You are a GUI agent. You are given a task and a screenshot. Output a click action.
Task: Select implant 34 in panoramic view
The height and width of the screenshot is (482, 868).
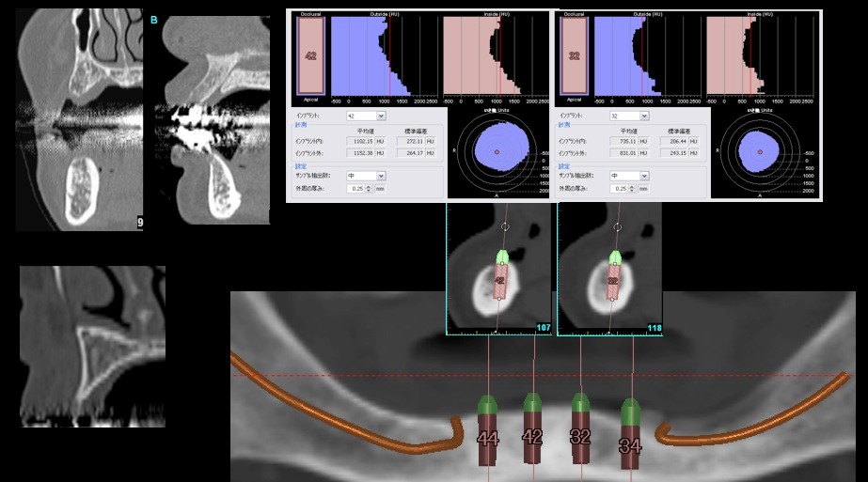click(x=629, y=446)
